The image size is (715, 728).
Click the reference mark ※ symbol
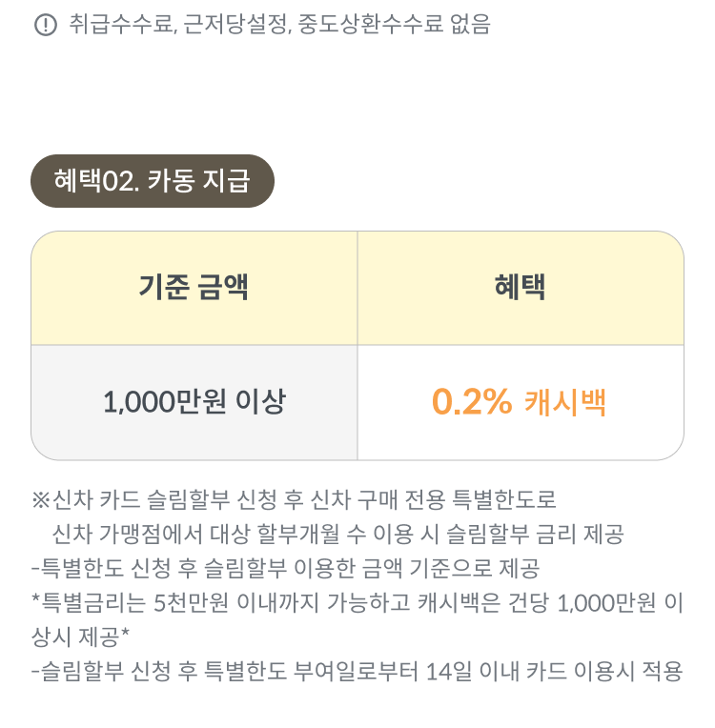pos(41,500)
